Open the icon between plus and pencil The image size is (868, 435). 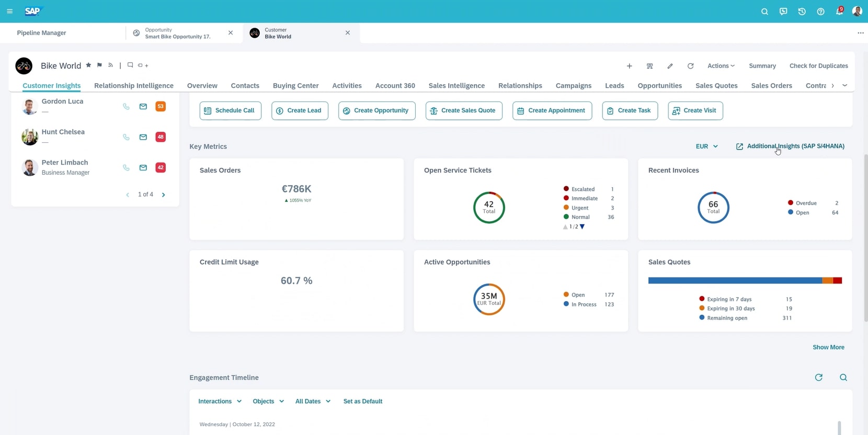(x=650, y=66)
